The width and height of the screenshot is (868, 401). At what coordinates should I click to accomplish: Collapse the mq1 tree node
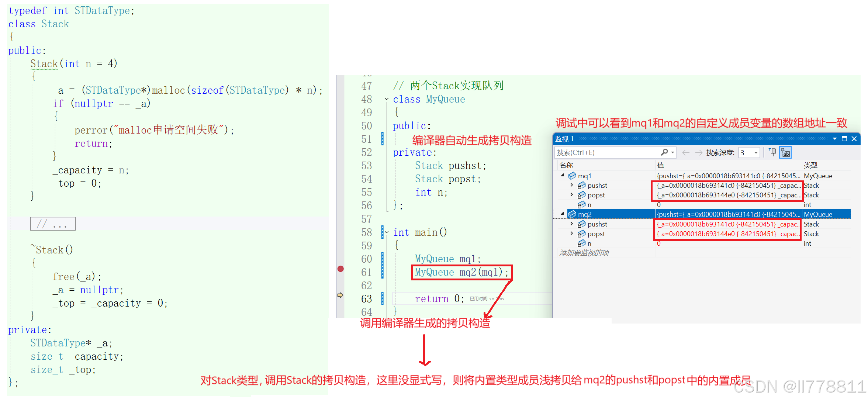click(563, 176)
